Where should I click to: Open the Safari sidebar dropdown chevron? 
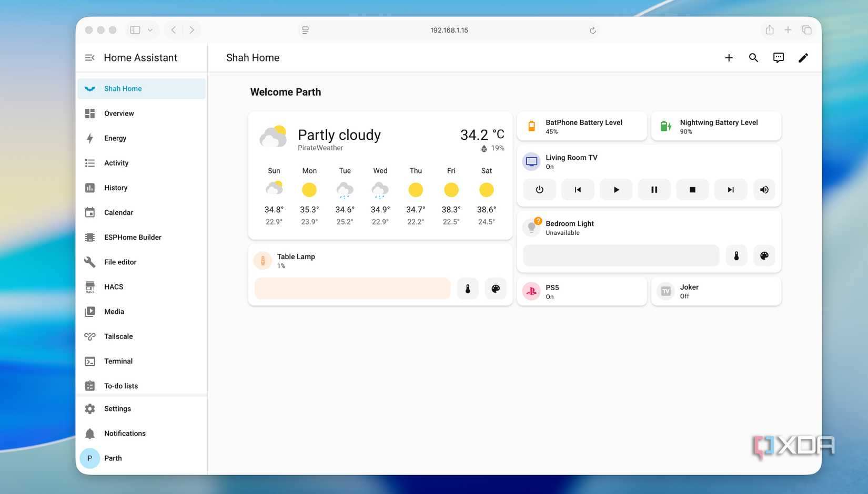(152, 30)
